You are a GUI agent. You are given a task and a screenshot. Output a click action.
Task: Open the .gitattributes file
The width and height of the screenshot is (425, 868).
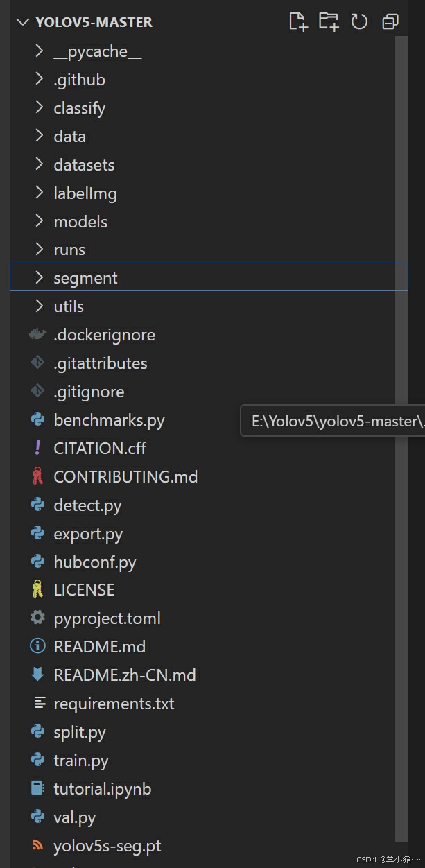[101, 363]
